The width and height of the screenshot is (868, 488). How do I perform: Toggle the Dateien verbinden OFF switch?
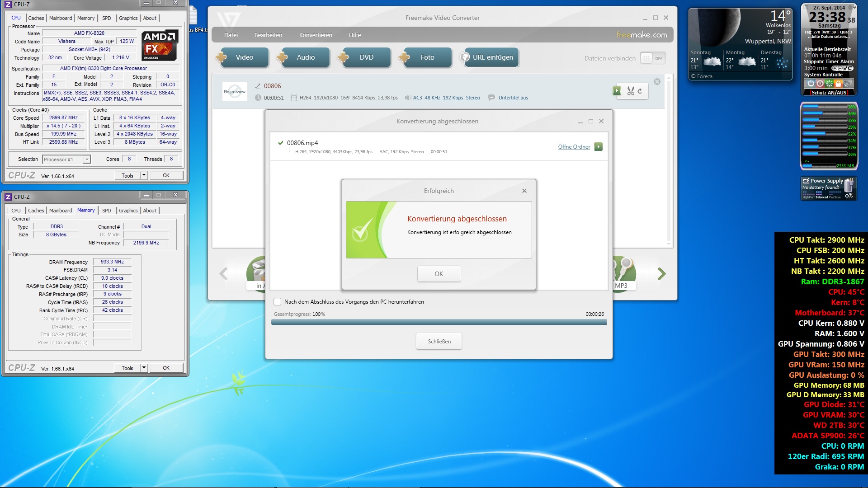(x=653, y=58)
